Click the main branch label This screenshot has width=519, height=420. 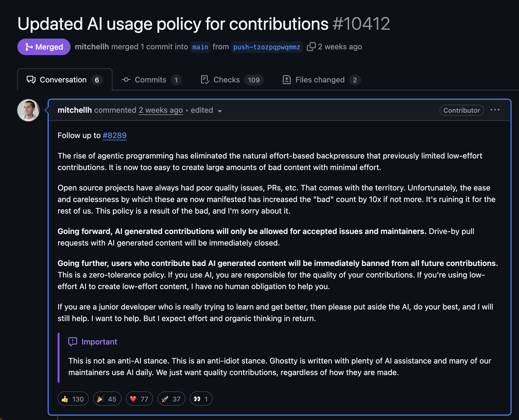point(200,47)
